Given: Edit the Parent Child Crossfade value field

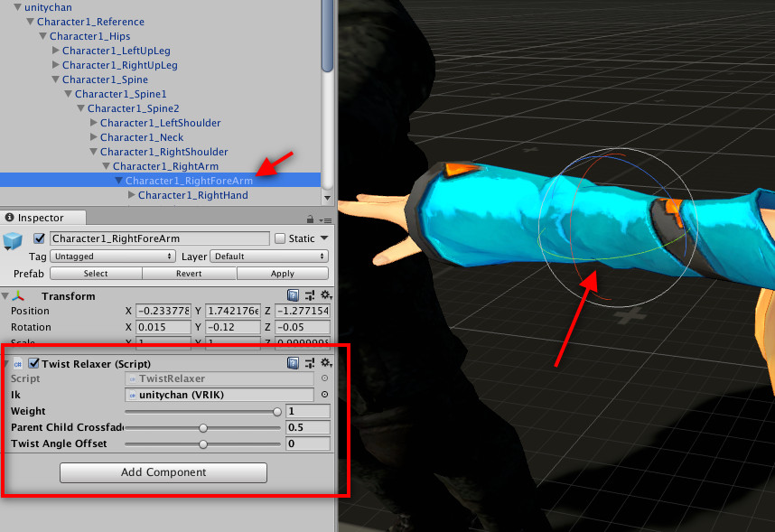Looking at the screenshot, I should coord(308,427).
